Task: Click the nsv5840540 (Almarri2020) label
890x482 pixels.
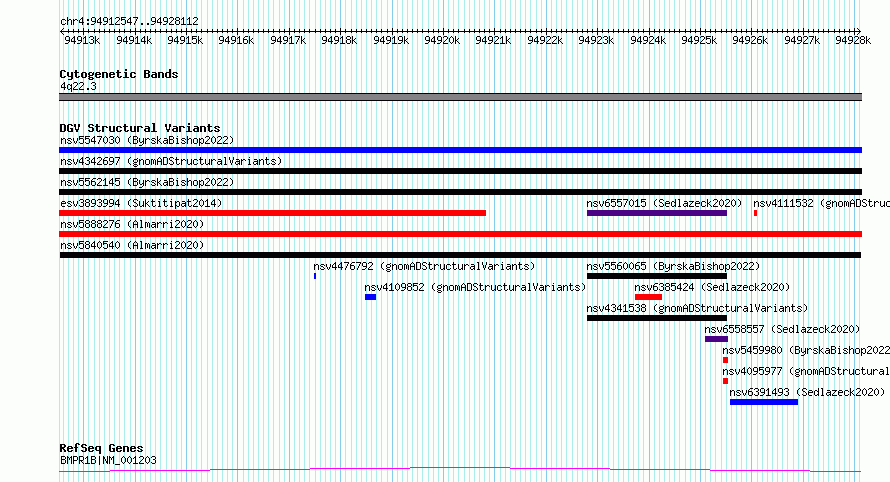Action: (132, 245)
